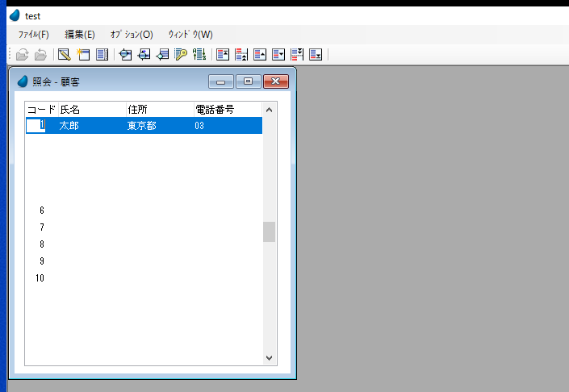Click the sort order icon beside the key
The height and width of the screenshot is (392, 569).
pyautogui.click(x=200, y=55)
